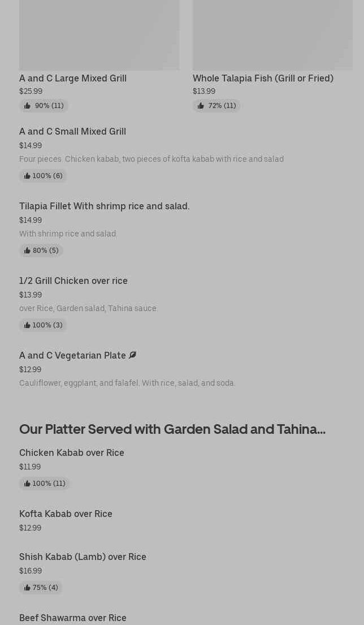
Task: Pick Shish Kabab (Lamb) over Rice
Action: click(83, 557)
